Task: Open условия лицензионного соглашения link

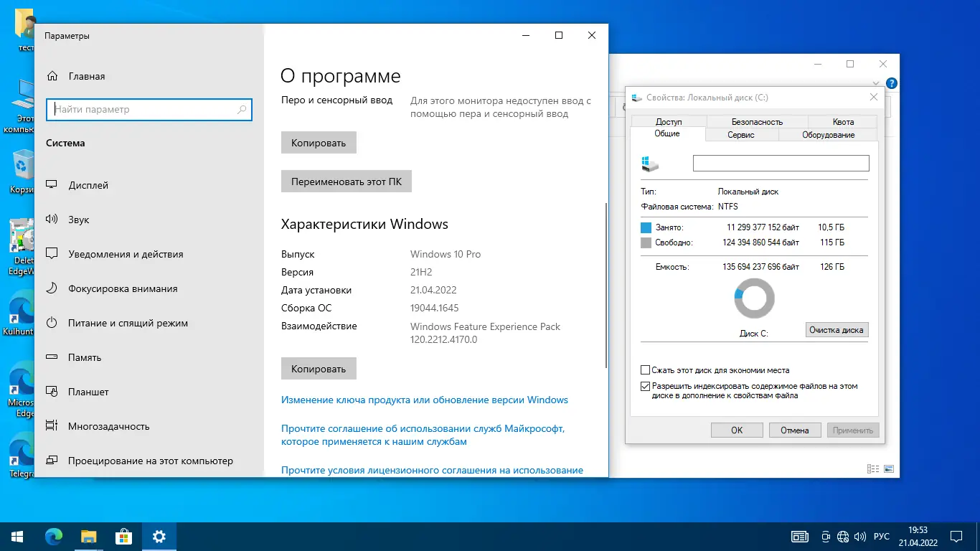Action: coord(432,470)
